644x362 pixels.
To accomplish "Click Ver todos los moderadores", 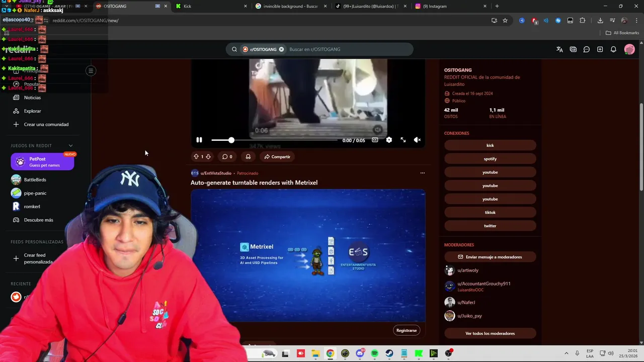I will click(x=490, y=333).
